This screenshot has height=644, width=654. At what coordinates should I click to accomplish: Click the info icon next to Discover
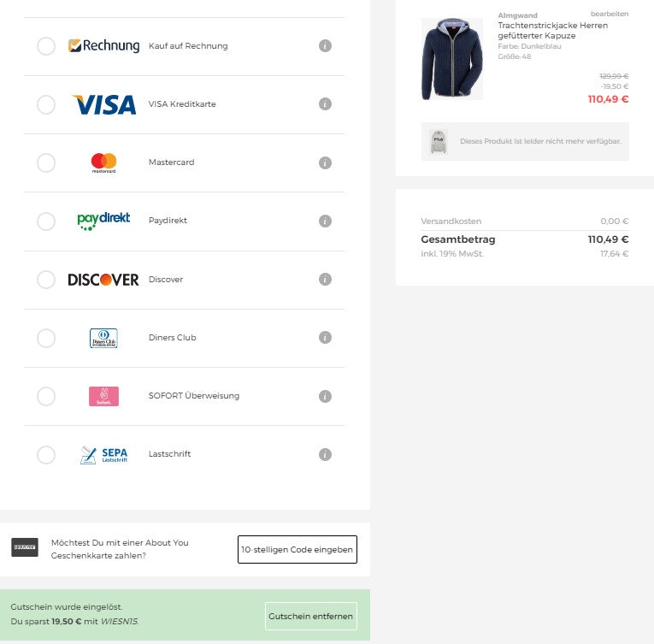point(325,280)
